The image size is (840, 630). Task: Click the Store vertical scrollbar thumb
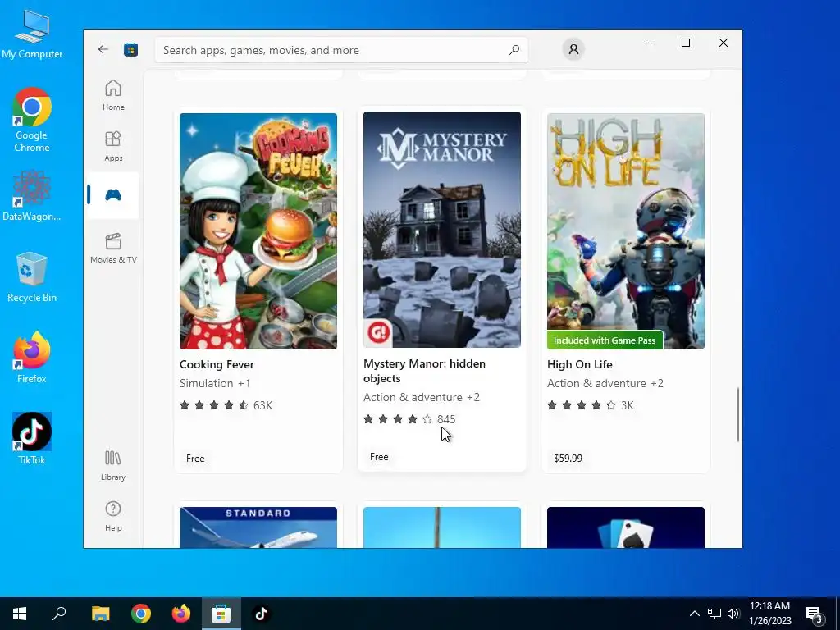pyautogui.click(x=738, y=414)
